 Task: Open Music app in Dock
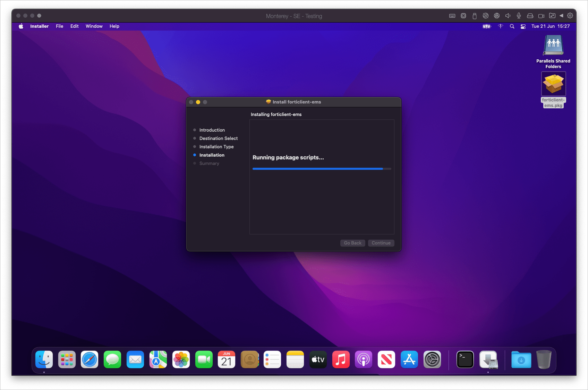[x=341, y=359]
